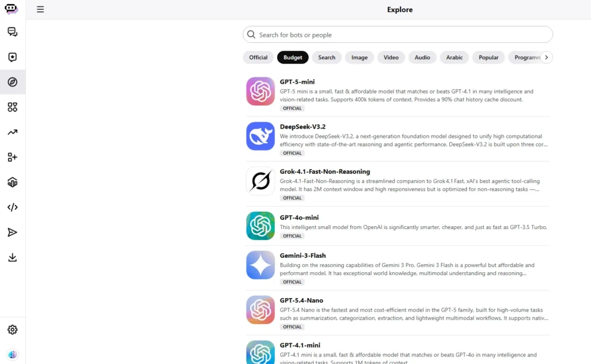Open the user profile avatar
This screenshot has width=591, height=364.
(x=13, y=355)
